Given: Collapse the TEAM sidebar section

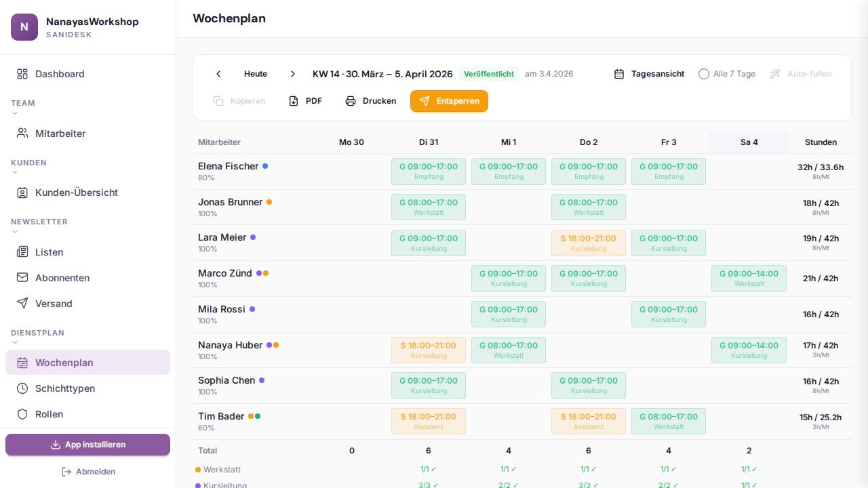Looking at the screenshot, I should pyautogui.click(x=14, y=113).
